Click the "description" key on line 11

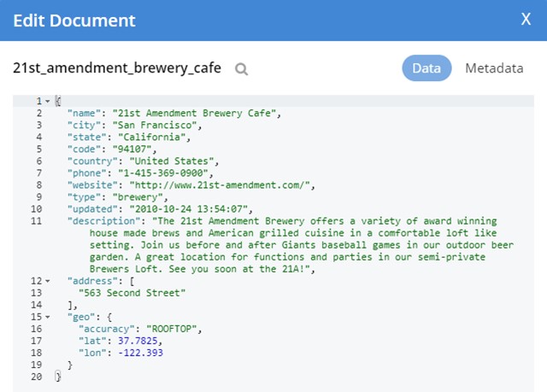tap(104, 221)
